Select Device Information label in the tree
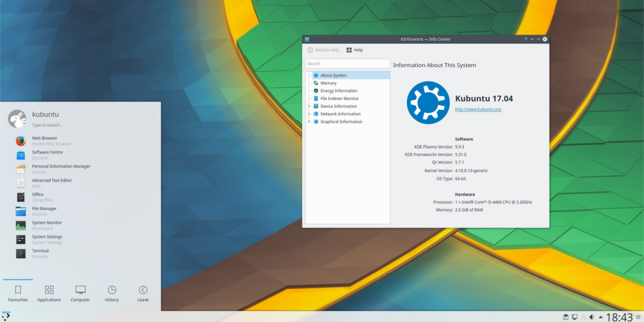This screenshot has width=644, height=322. pyautogui.click(x=339, y=106)
